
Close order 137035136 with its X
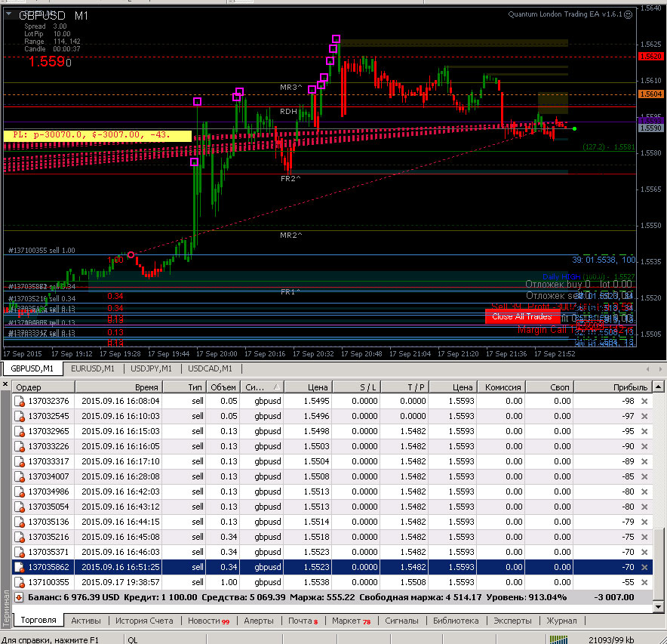click(x=644, y=522)
